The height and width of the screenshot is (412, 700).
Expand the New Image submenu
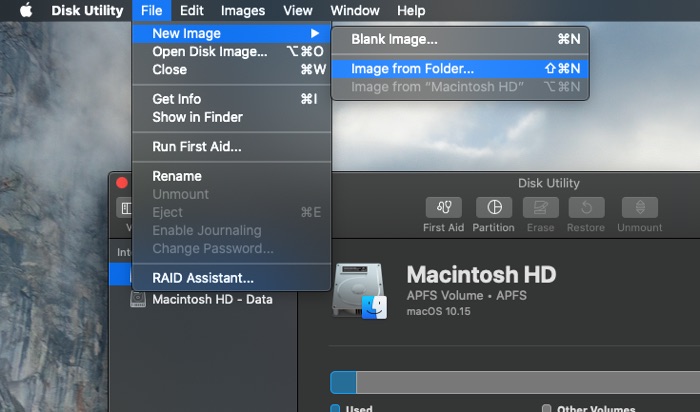click(x=231, y=33)
